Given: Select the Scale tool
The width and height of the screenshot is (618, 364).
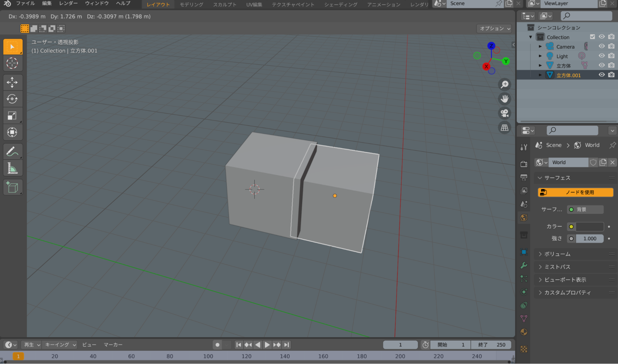Looking at the screenshot, I should tap(12, 116).
